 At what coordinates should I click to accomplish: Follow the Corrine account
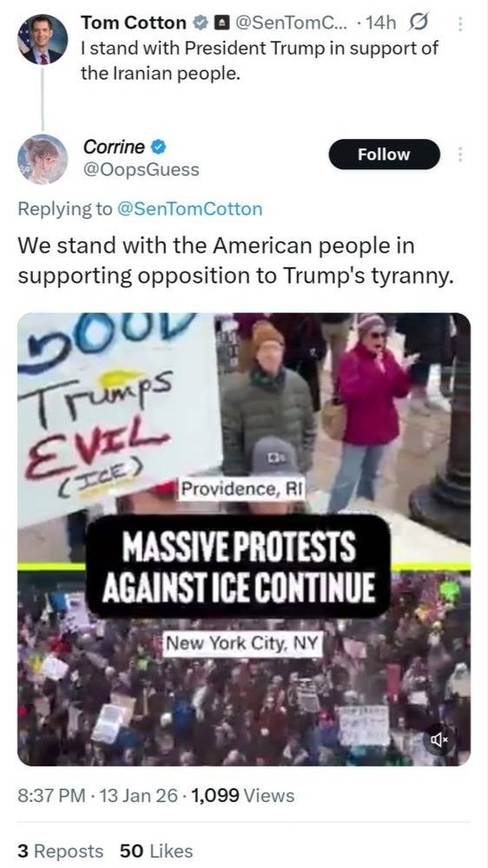384,155
